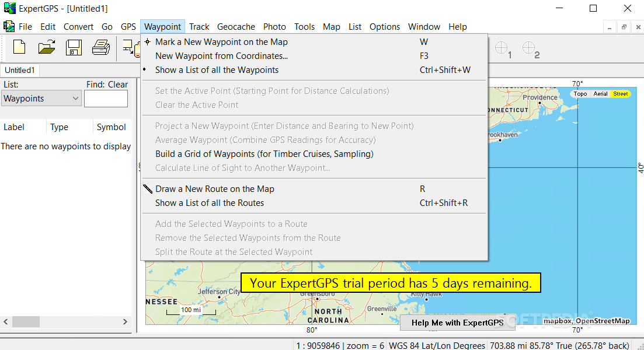Click the left arrow of list scrollbar
This screenshot has height=350, width=644.
pos(6,321)
